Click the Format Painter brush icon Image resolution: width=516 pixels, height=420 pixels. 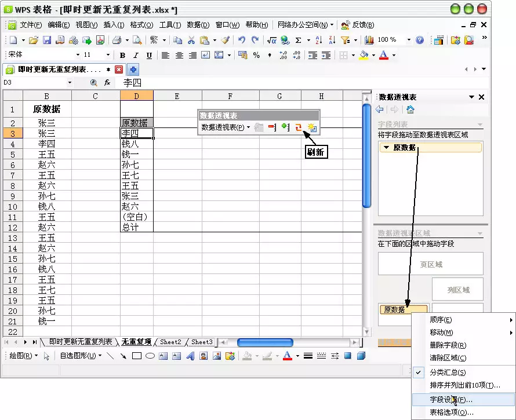[x=225, y=40]
